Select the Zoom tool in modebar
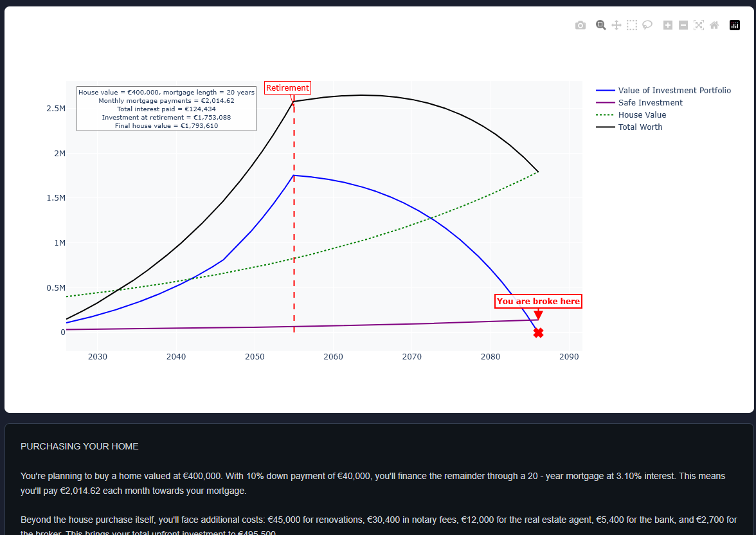756x535 pixels. point(600,24)
